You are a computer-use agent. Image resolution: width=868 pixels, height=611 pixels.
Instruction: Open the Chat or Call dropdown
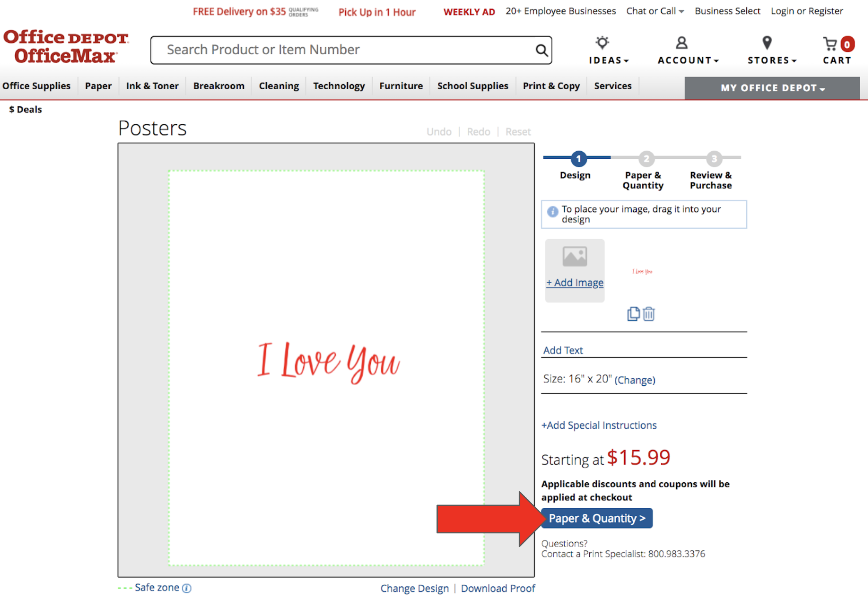[655, 11]
